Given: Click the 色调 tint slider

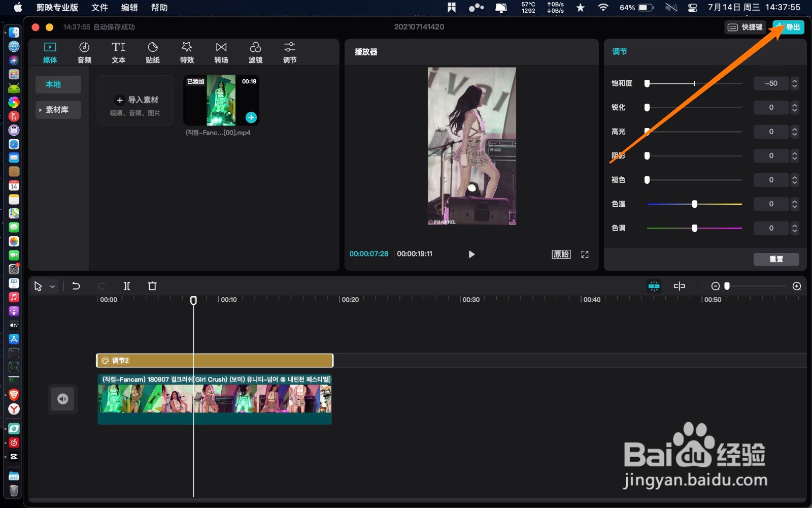Looking at the screenshot, I should click(x=694, y=228).
